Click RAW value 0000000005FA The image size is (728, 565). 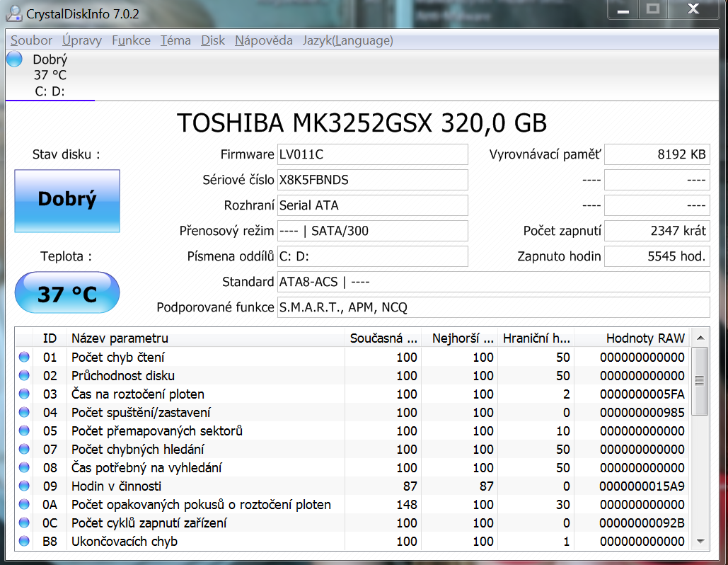click(x=642, y=394)
